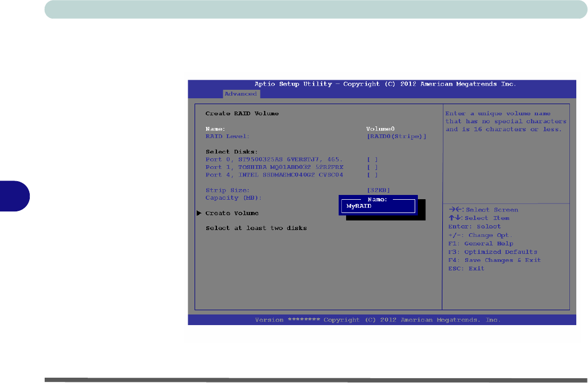Click the arrow icon beside Create Volume

(199, 213)
